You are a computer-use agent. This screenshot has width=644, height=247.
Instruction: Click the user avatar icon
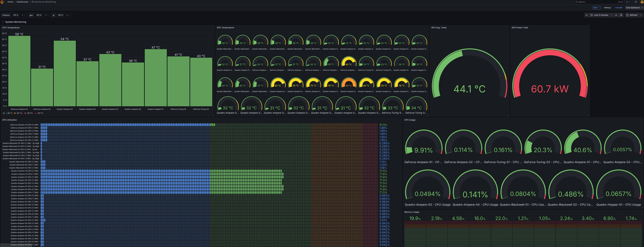click(x=642, y=2)
